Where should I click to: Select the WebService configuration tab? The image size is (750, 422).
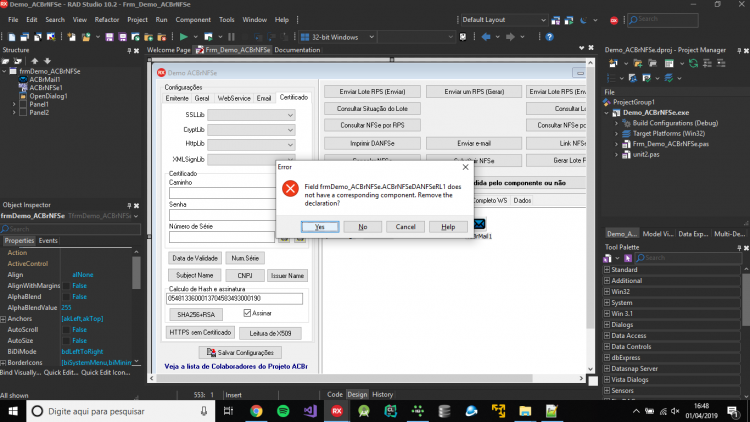click(234, 98)
